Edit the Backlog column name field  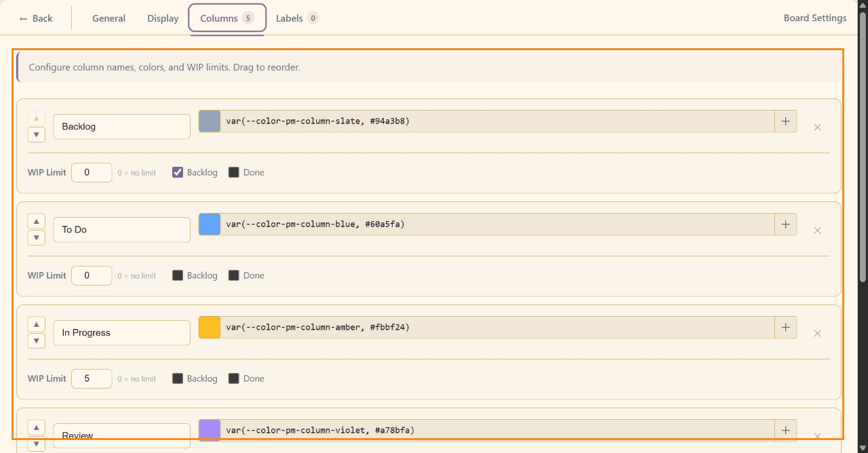pyautogui.click(x=122, y=127)
